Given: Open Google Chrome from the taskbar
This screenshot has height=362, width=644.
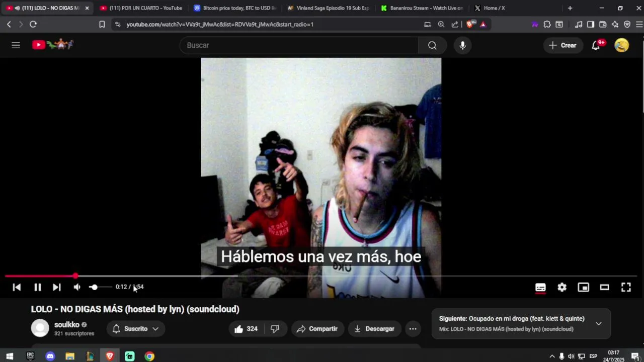Looking at the screenshot, I should (x=149, y=356).
